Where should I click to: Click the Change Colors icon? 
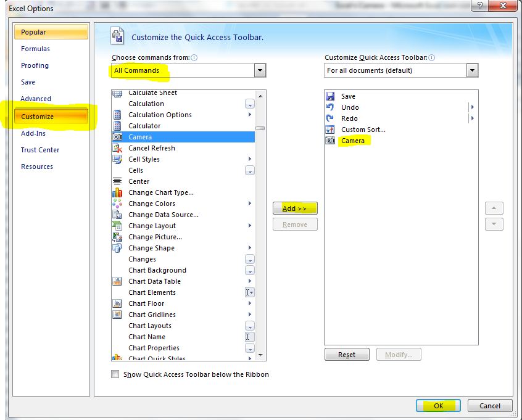pos(117,204)
